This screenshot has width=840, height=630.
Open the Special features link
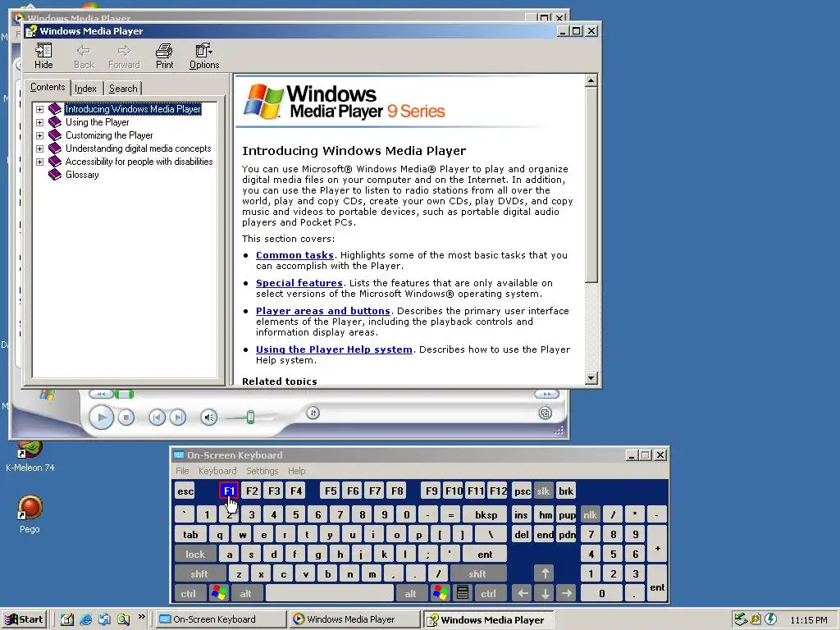click(x=299, y=283)
